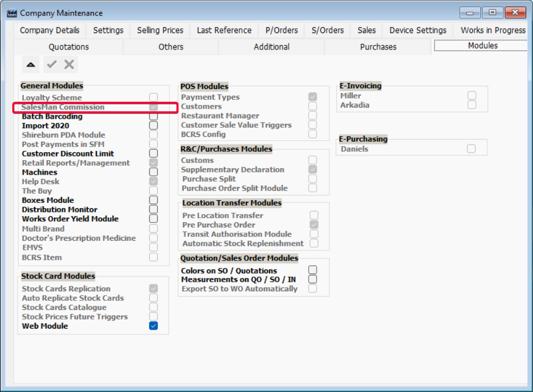Screen dimensions: 533x392
Task: Go to the Quotations tab
Action: [69, 47]
